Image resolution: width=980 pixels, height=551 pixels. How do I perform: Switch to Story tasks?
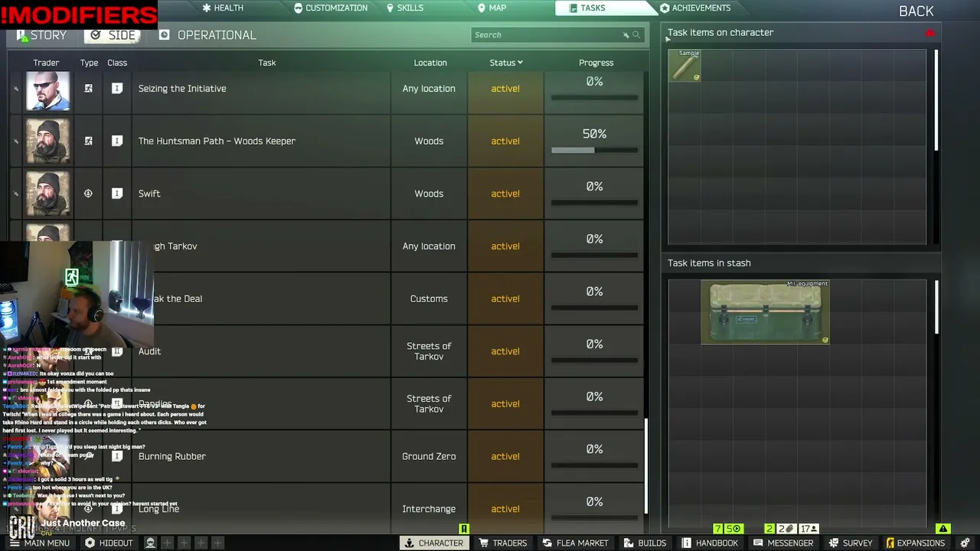41,35
